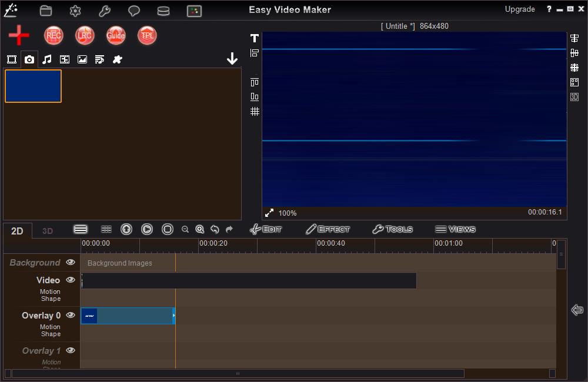Toggle the grid overlay icon
588x382 pixels.
[x=255, y=111]
